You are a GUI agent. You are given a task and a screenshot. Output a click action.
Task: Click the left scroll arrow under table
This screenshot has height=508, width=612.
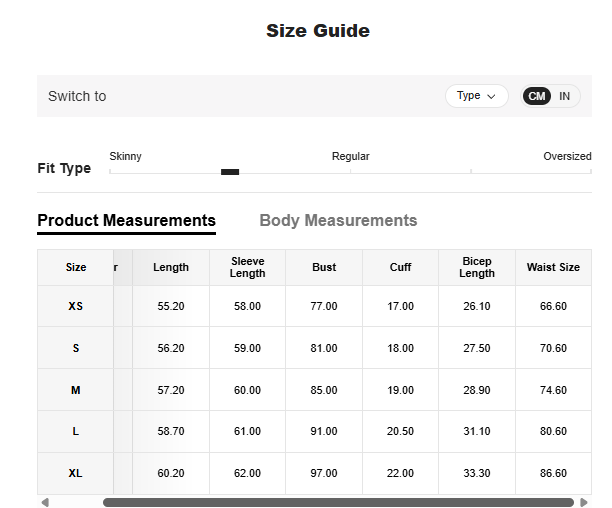[x=45, y=502]
